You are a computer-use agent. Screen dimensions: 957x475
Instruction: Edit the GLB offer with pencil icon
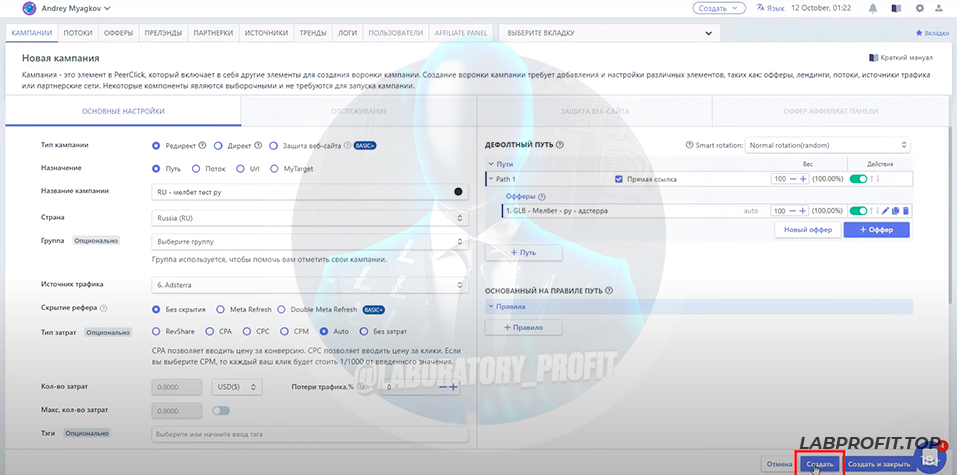click(885, 211)
